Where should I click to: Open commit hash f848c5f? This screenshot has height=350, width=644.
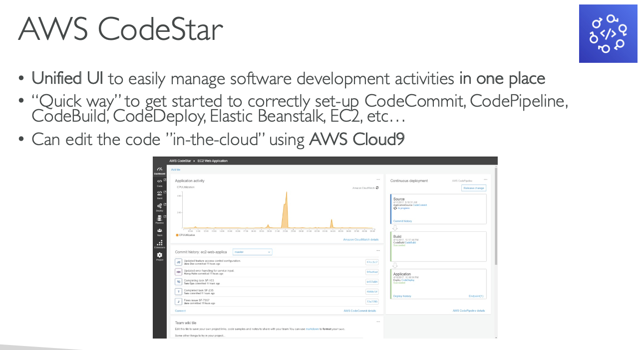pyautogui.click(x=372, y=292)
